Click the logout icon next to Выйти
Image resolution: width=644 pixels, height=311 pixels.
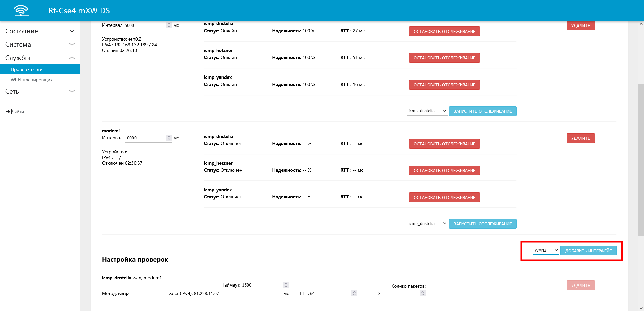[8, 112]
